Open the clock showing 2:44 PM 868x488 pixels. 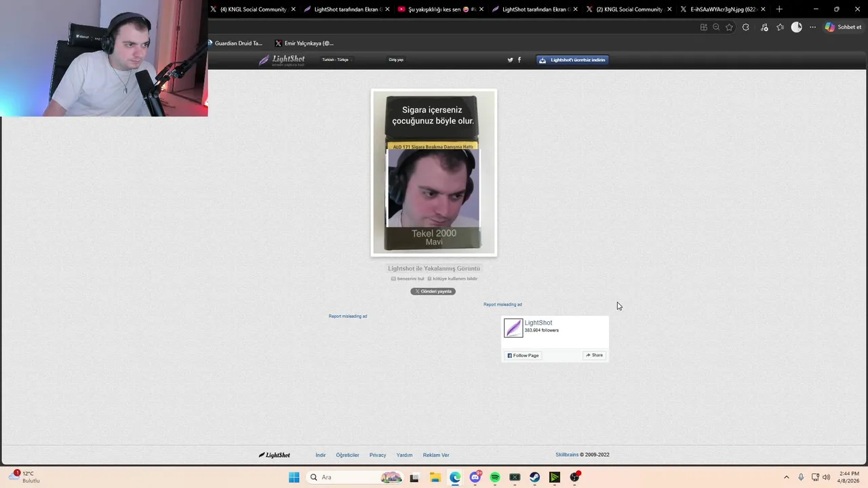pos(849,477)
